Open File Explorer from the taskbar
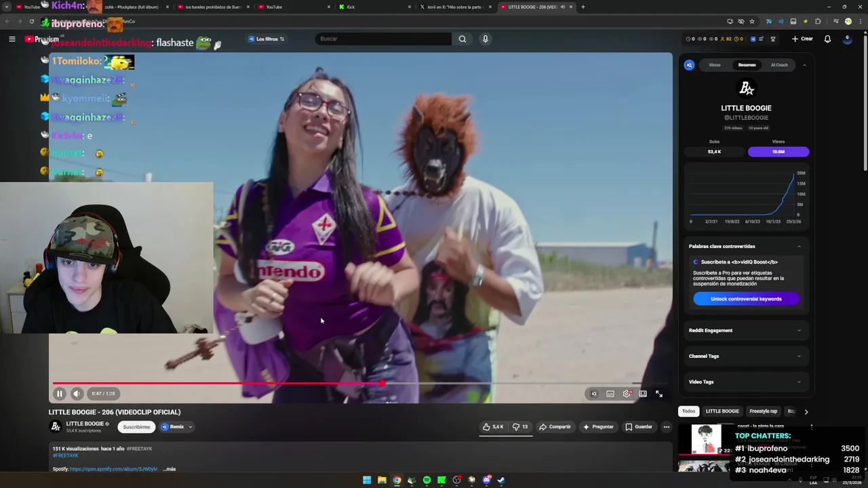868x488 pixels. click(x=382, y=480)
